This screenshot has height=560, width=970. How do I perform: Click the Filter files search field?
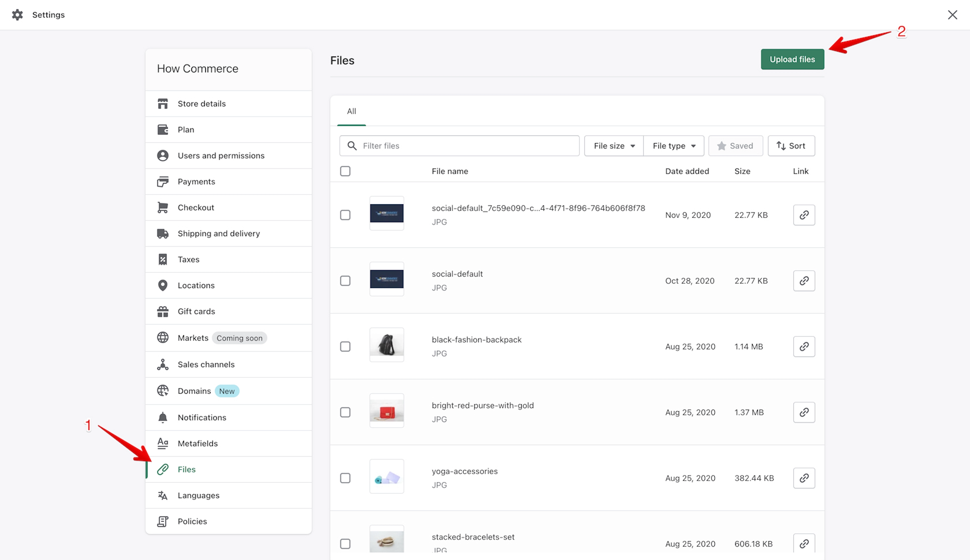pyautogui.click(x=459, y=146)
